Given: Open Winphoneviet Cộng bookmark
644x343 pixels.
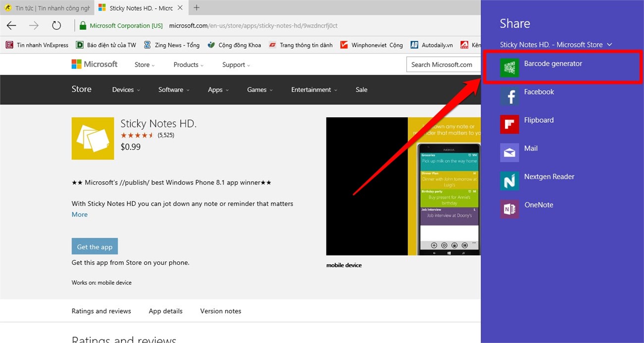Looking at the screenshot, I should coord(372,45).
